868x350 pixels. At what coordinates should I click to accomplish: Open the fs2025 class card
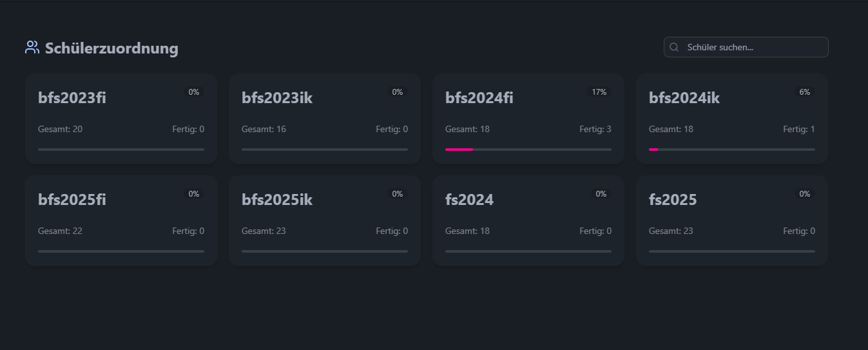click(732, 220)
